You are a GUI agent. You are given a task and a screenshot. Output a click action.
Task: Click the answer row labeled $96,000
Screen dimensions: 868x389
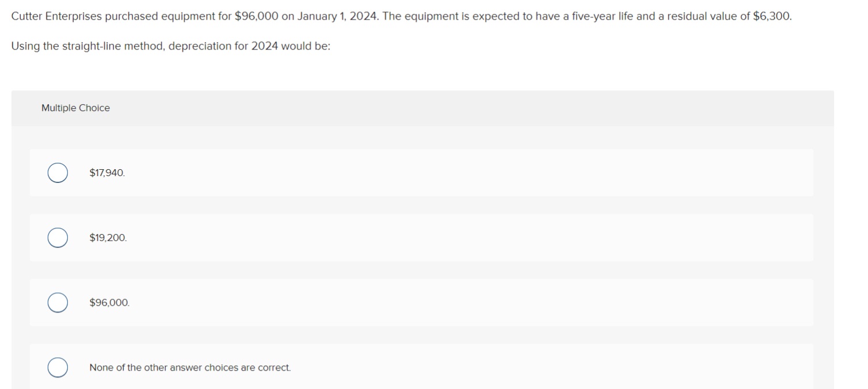pos(403,302)
